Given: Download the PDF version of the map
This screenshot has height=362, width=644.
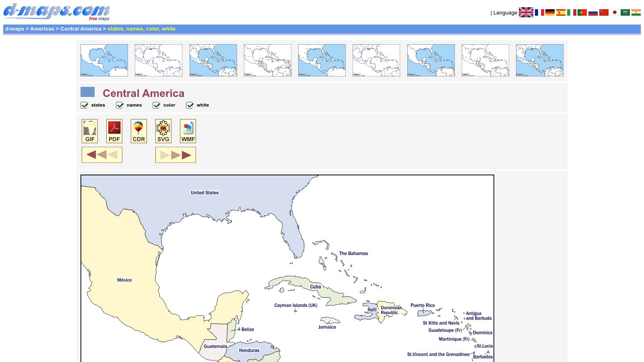Looking at the screenshot, I should pos(114,131).
